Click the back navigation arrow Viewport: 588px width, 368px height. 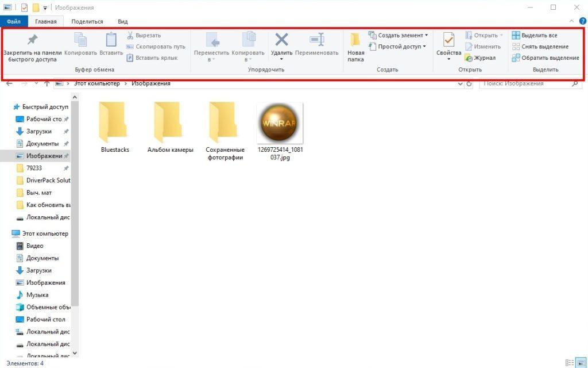pos(9,83)
